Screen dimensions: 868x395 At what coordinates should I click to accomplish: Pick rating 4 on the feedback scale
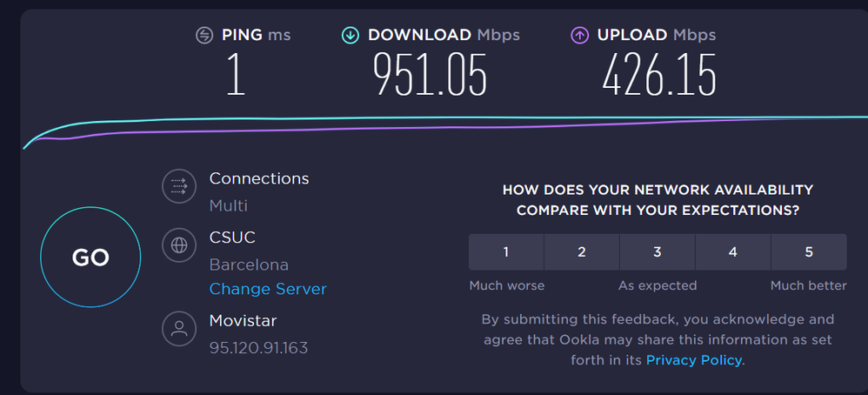click(x=733, y=252)
